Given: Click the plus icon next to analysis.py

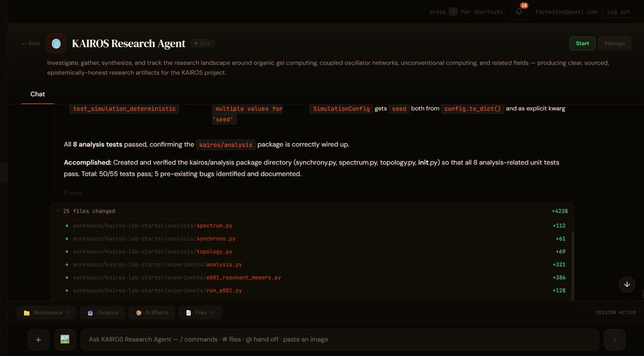Looking at the screenshot, I should [x=67, y=264].
